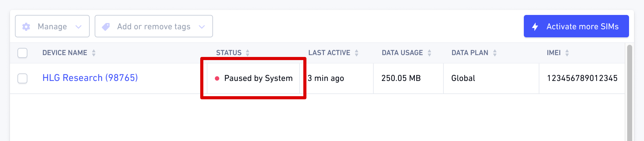The image size is (644, 141).
Task: Click the Status column header
Action: (229, 53)
